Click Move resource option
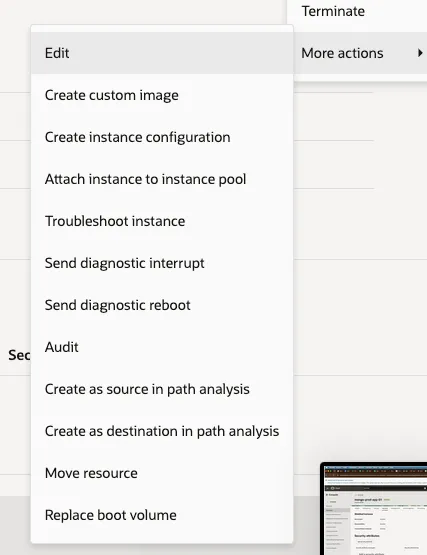The image size is (427, 555). [162, 473]
